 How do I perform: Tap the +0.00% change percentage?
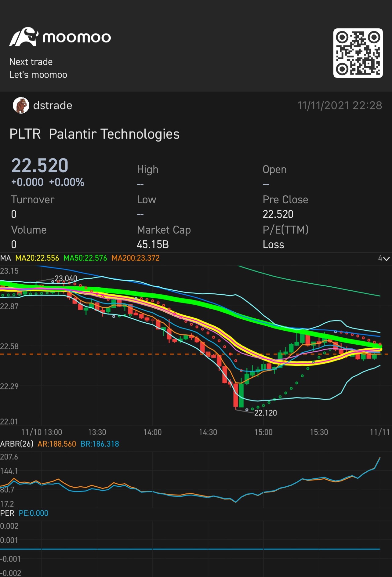click(67, 182)
